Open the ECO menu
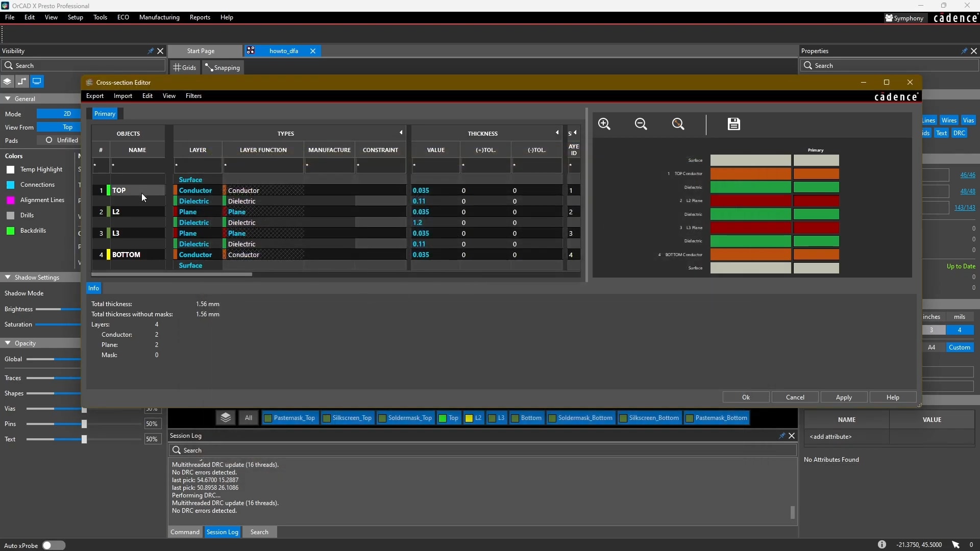This screenshot has height=551, width=980. click(x=123, y=17)
